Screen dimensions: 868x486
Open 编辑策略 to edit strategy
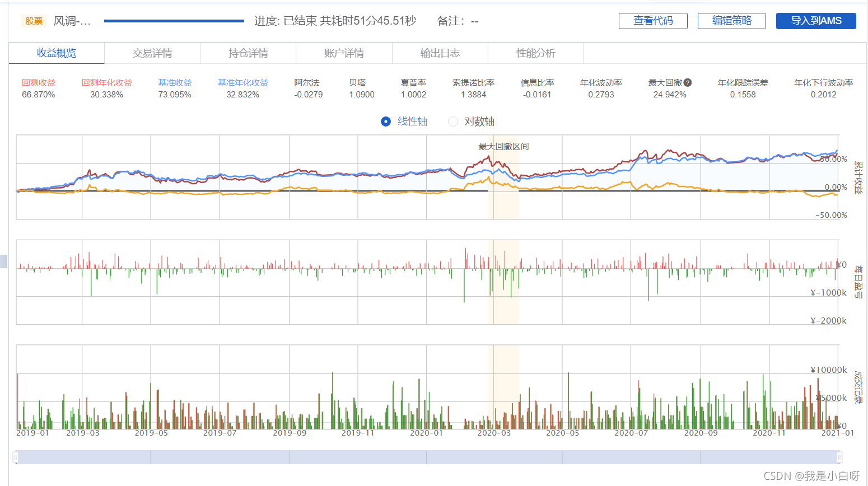(732, 21)
